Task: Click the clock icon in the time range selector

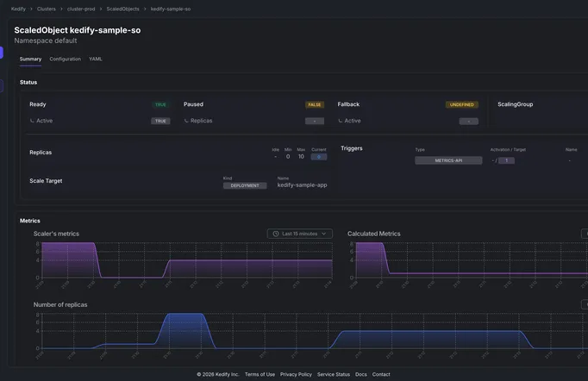Action: tap(276, 234)
